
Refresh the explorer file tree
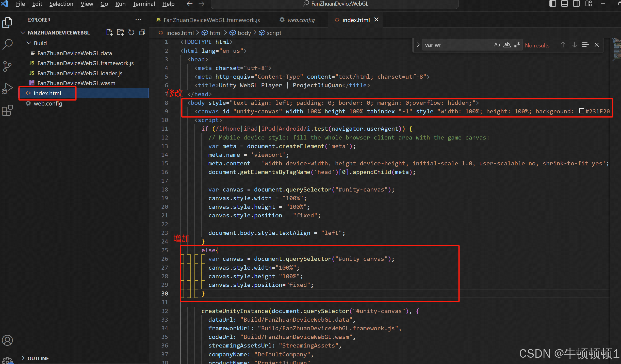coord(131,32)
